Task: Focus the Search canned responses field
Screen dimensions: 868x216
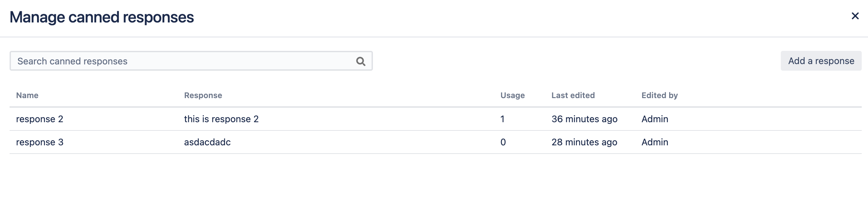Action: coord(182,61)
